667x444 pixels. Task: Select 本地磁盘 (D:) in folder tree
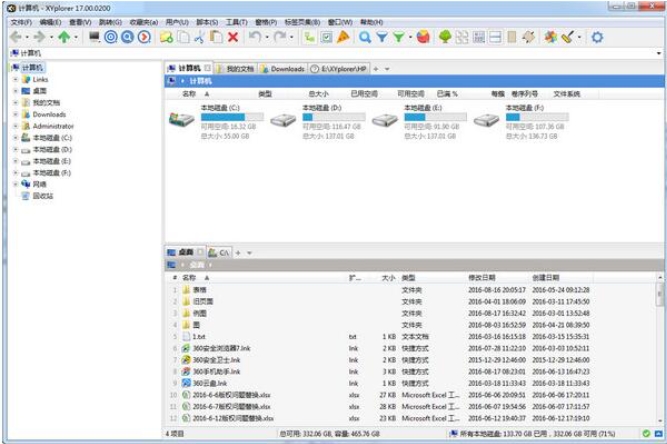coord(52,150)
